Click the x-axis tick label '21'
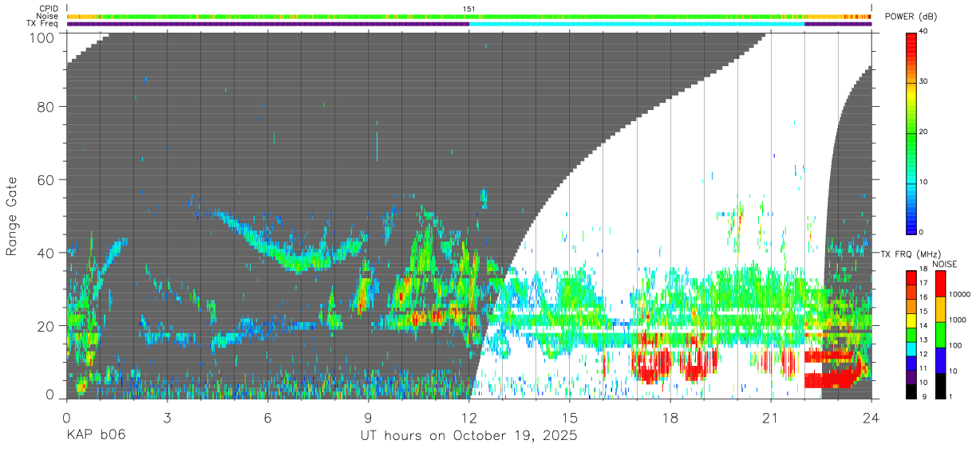Screen dimensions: 980x452 click(771, 418)
